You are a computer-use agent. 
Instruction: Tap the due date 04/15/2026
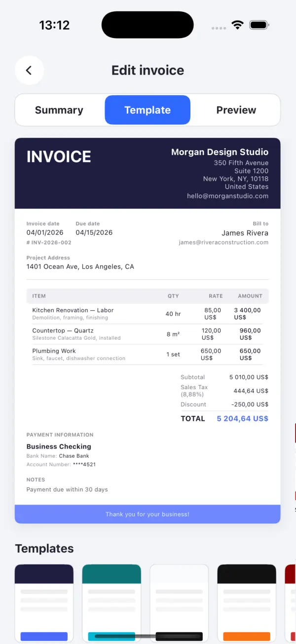pyautogui.click(x=94, y=233)
